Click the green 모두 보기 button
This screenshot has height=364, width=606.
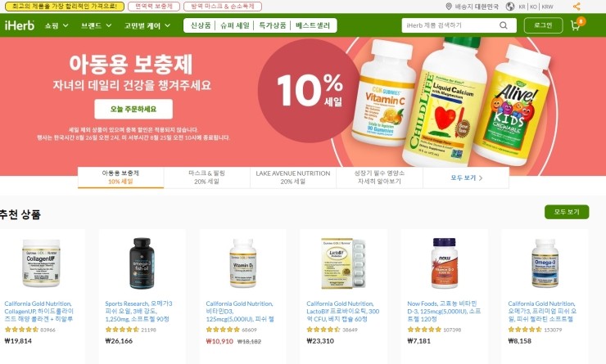coord(567,212)
